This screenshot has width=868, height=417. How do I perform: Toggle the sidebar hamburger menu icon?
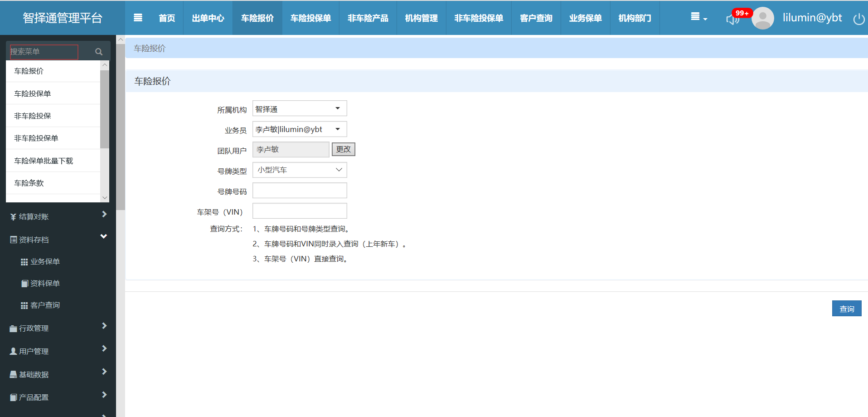pos(138,18)
